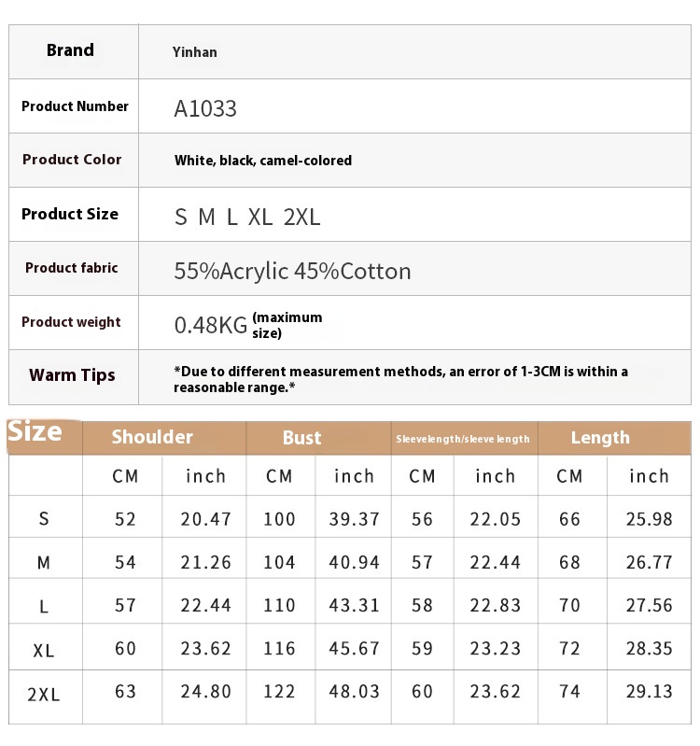Screen dimensions: 700x746
Task: Click the Product Color label
Action: 72,160
